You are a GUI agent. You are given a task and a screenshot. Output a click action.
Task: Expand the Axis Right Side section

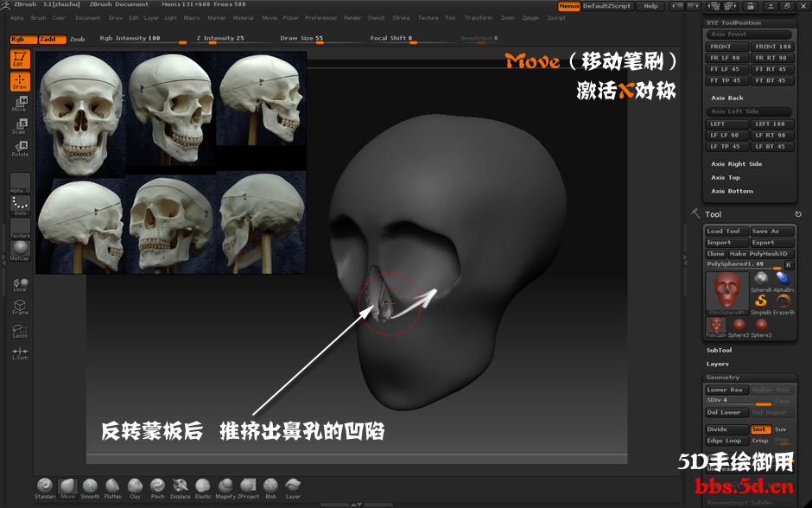click(x=736, y=163)
